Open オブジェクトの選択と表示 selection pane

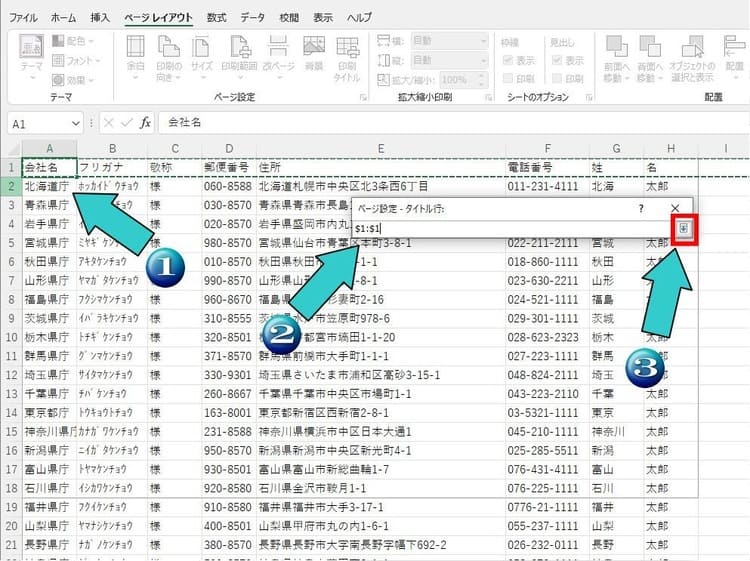pos(693,47)
